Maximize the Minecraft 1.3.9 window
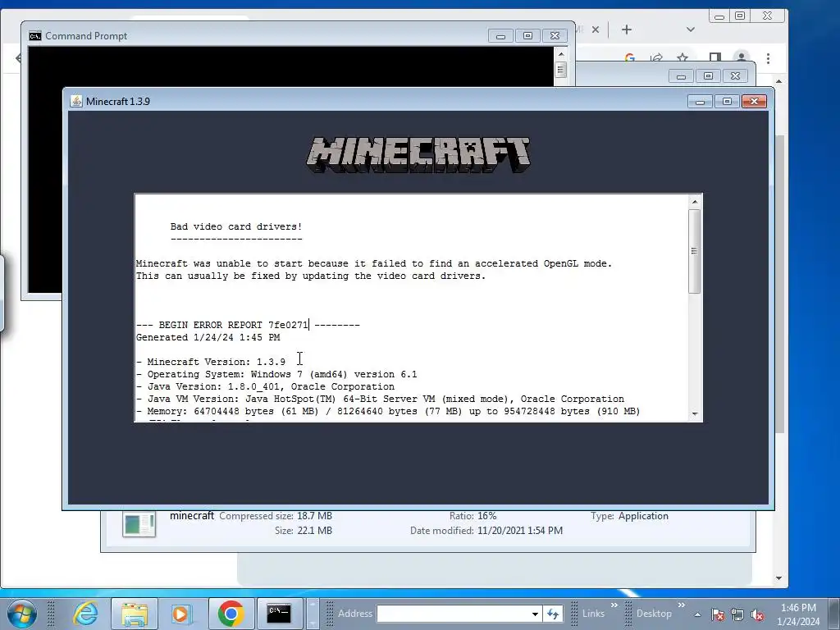Screen dimensions: 840x630 (727, 101)
